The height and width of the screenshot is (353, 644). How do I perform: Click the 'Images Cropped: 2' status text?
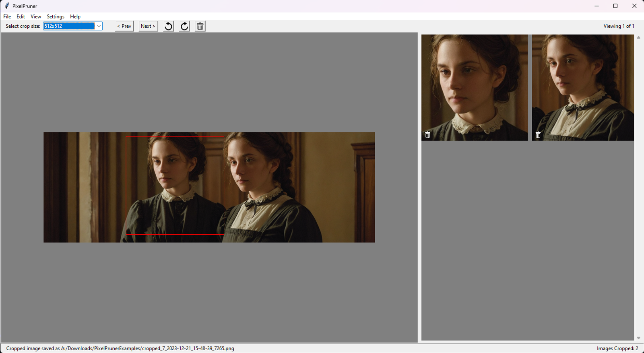tap(617, 349)
